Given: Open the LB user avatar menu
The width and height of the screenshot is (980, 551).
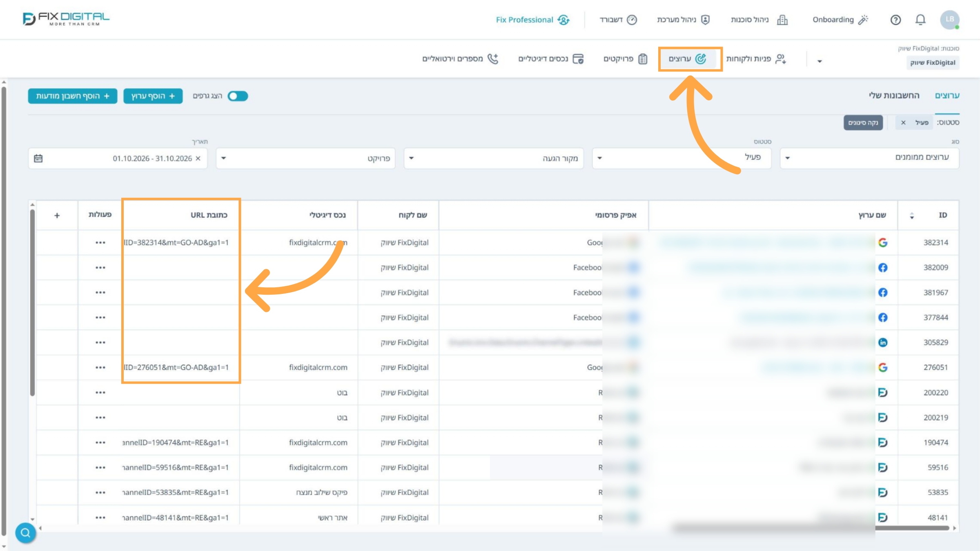Looking at the screenshot, I should pyautogui.click(x=950, y=20).
